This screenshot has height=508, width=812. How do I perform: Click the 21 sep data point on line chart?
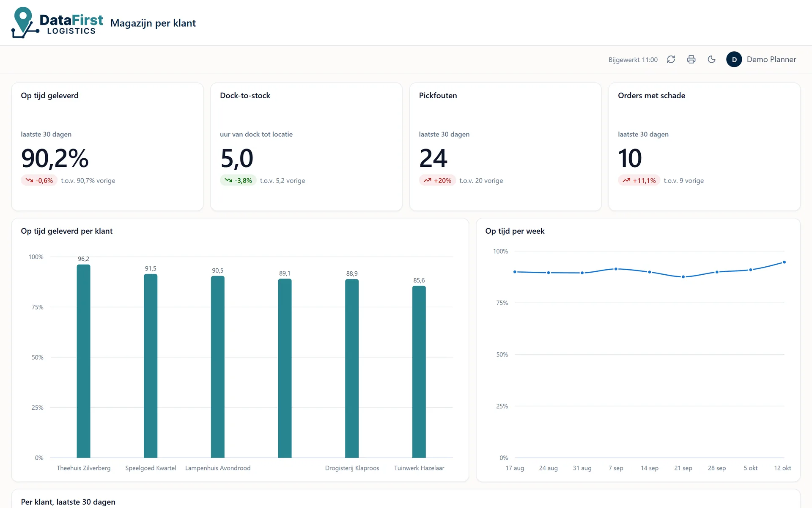pyautogui.click(x=683, y=277)
